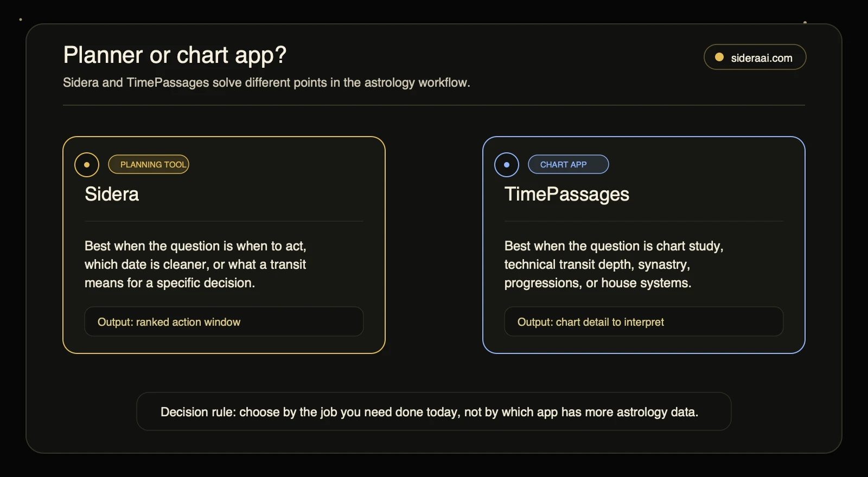Select the blue-bordered TimePassages card
The image size is (868, 477).
pyautogui.click(x=644, y=245)
